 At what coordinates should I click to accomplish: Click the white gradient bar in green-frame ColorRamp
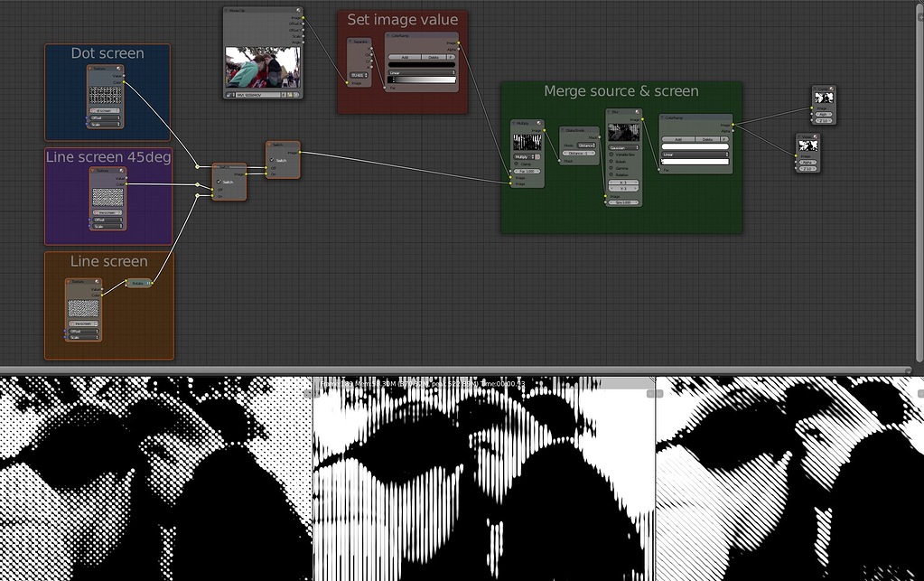pyautogui.click(x=695, y=162)
